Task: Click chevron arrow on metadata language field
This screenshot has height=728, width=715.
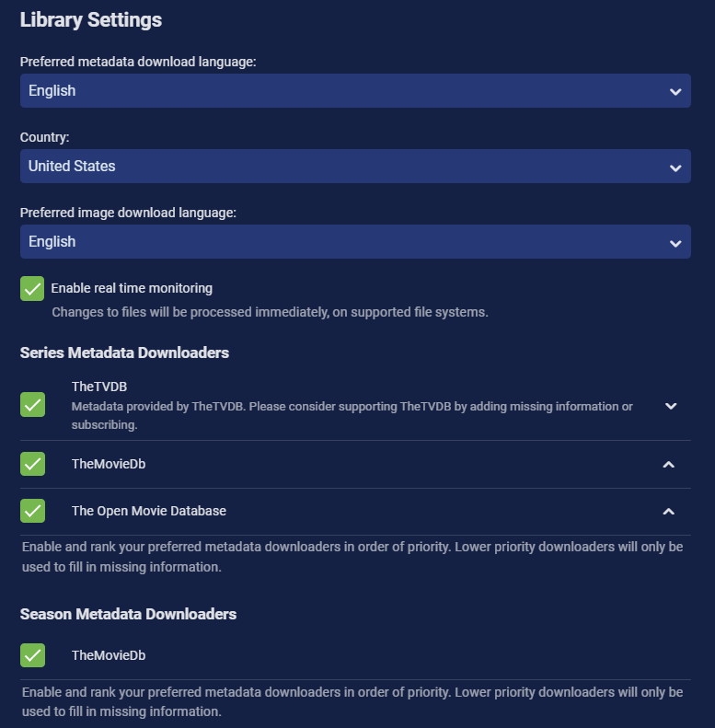Action: pyautogui.click(x=675, y=92)
